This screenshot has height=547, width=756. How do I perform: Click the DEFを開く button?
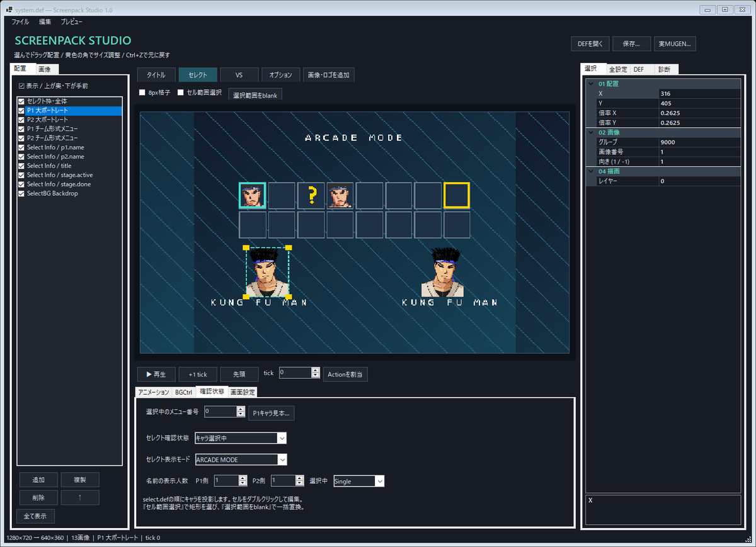(590, 44)
